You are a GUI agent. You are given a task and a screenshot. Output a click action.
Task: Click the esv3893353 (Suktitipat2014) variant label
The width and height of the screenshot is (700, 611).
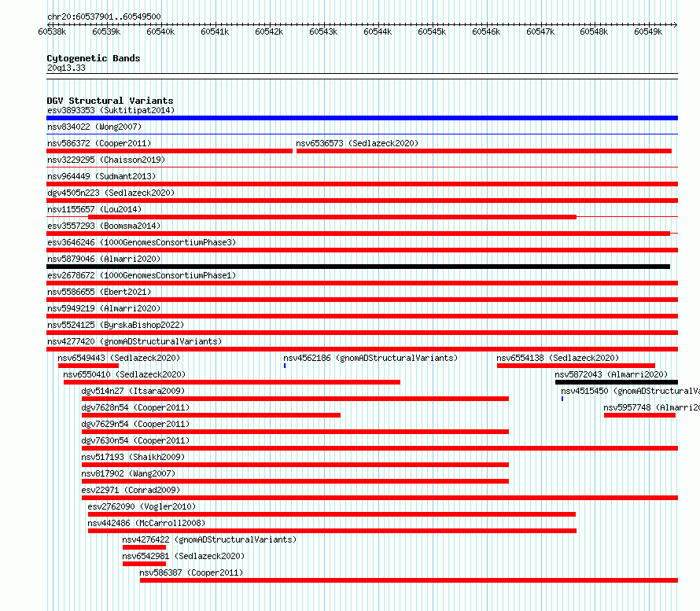[111, 110]
